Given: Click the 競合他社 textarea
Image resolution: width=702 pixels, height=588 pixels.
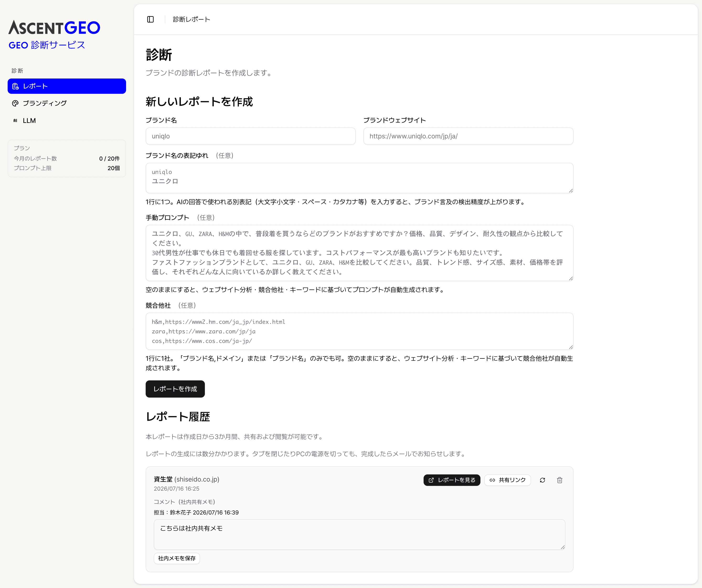Looking at the screenshot, I should (359, 331).
